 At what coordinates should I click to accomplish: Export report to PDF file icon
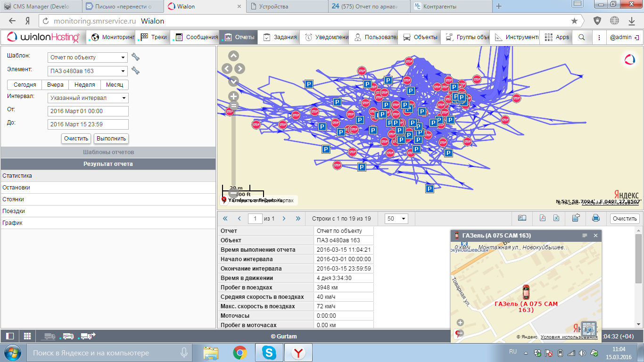[542, 218]
